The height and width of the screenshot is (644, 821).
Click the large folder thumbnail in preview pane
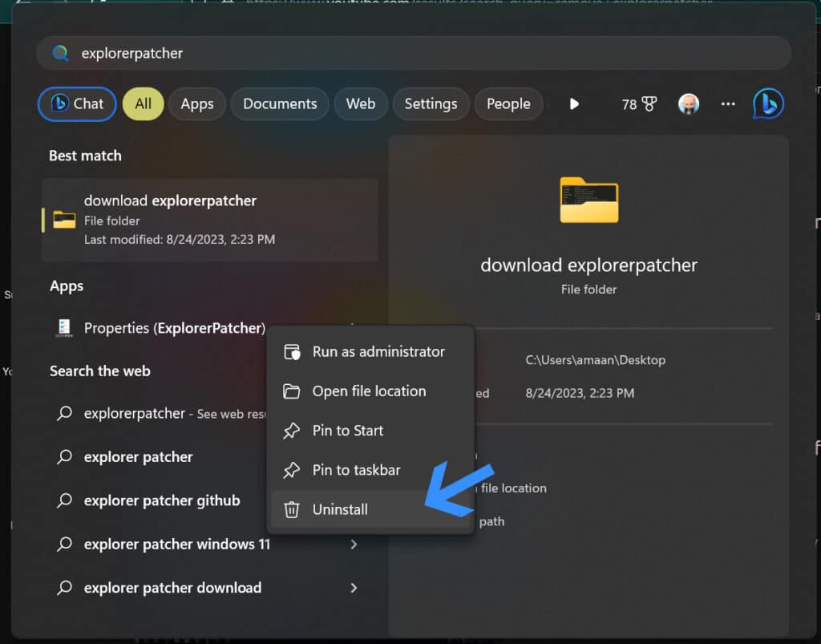point(588,200)
